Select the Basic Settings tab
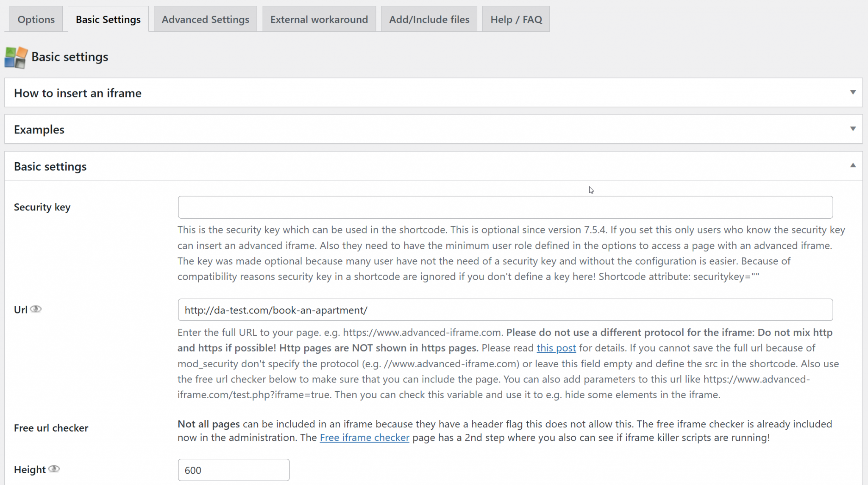 (108, 19)
